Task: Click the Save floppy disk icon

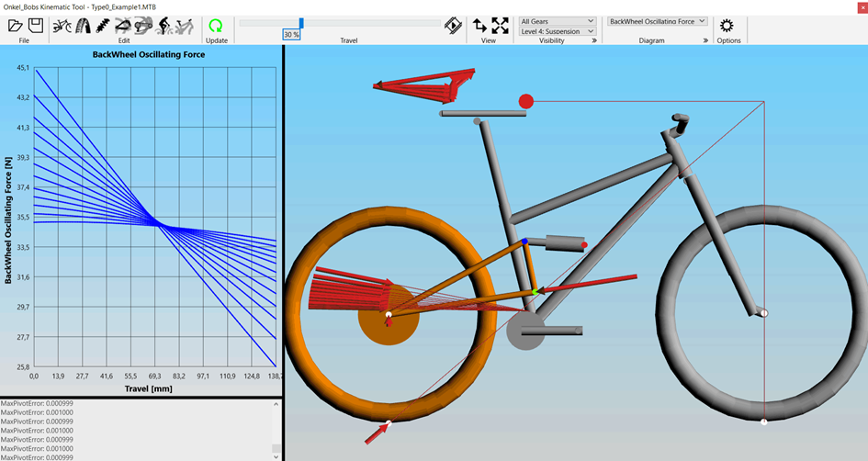Action: 35,26
